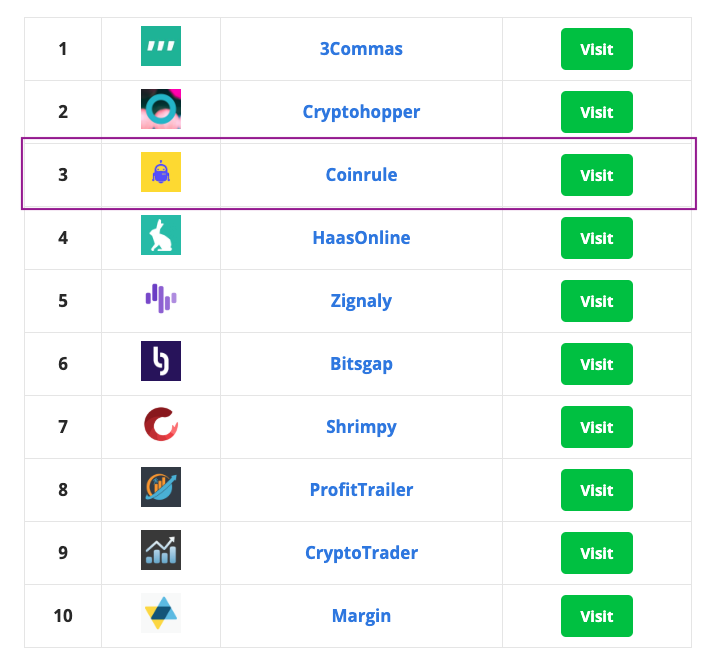Click the 3Commas logo icon

(161, 46)
